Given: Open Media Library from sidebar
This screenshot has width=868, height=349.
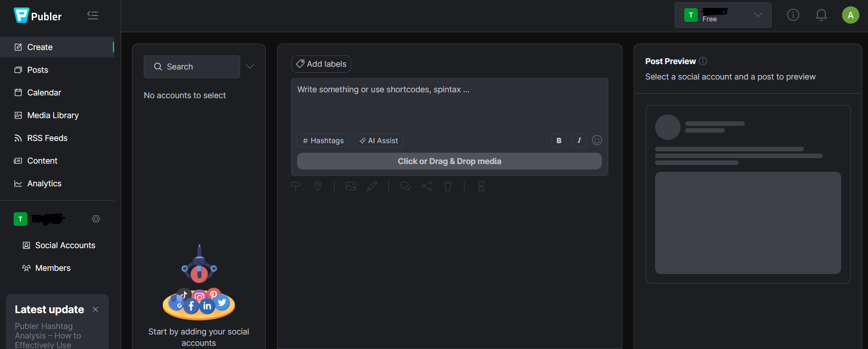Looking at the screenshot, I should [53, 115].
